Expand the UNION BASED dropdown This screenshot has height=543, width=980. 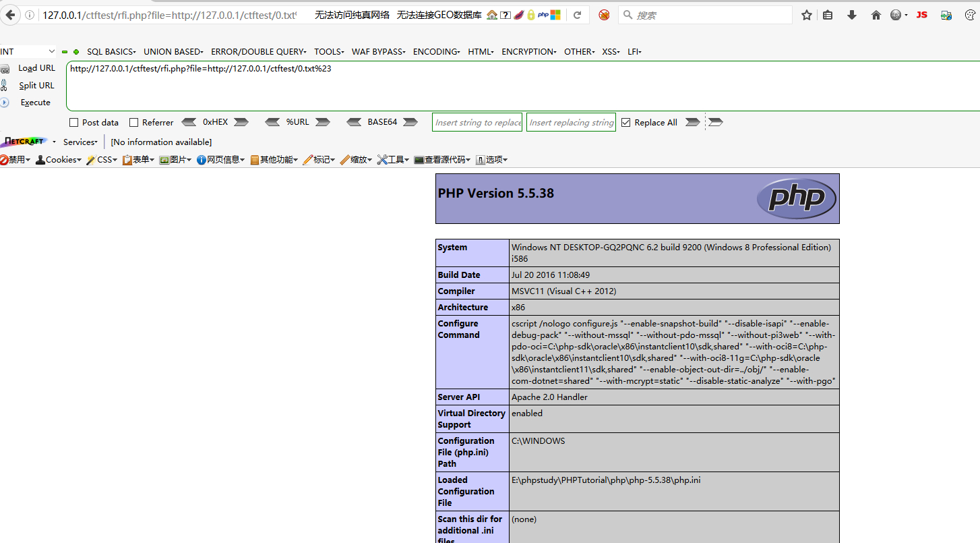(x=173, y=52)
